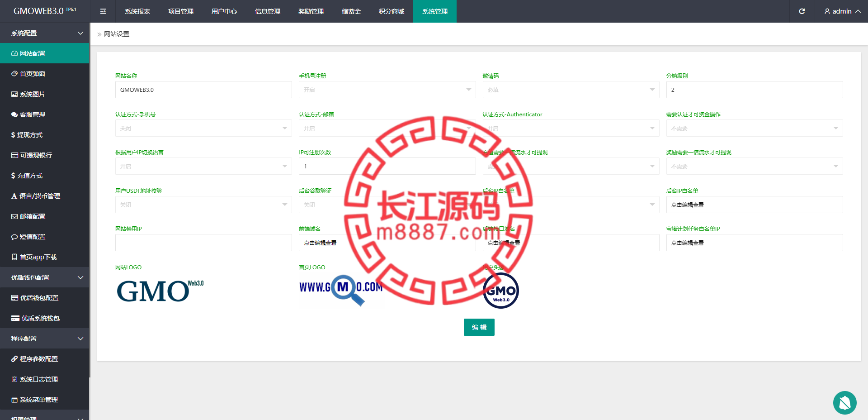Click the 网站禁用IP input field

pos(203,243)
